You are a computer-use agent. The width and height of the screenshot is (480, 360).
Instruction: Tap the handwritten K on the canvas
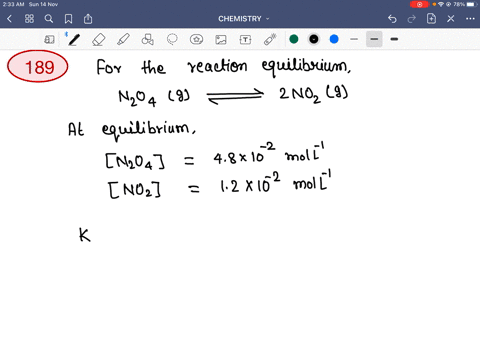coord(84,235)
